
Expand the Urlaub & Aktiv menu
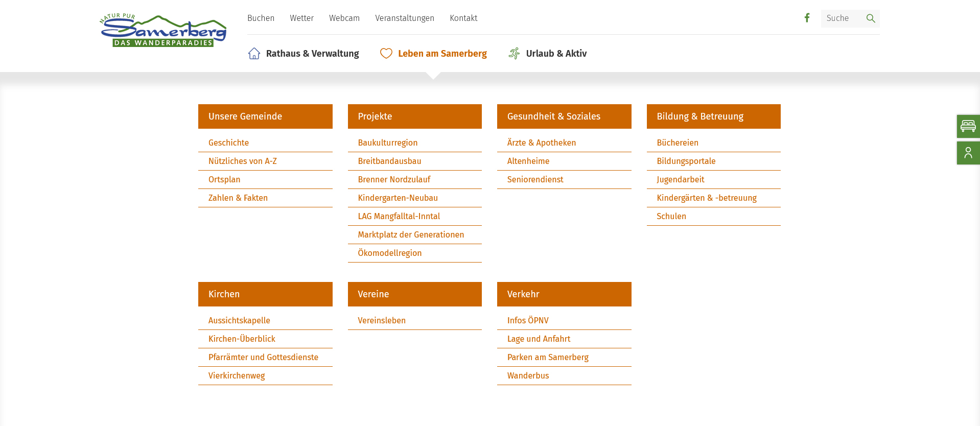[556, 54]
